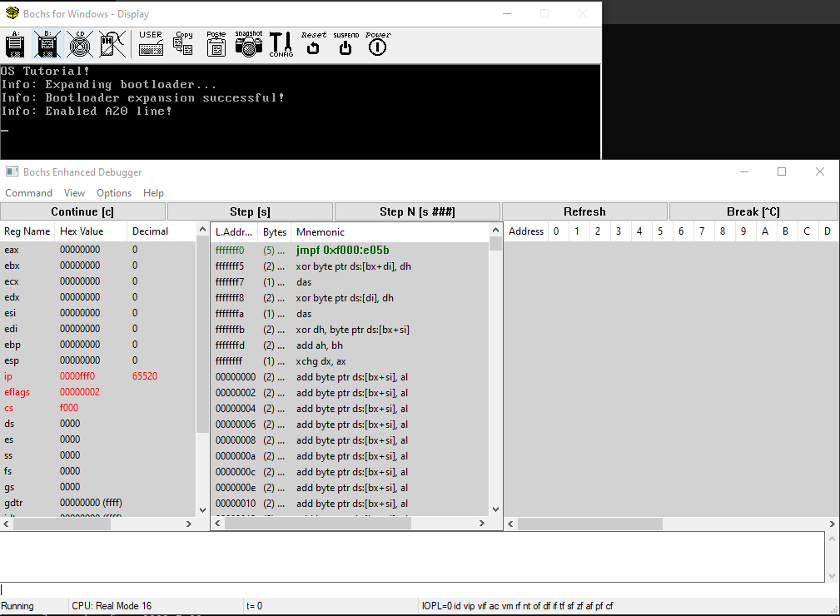The width and height of the screenshot is (840, 616).
Task: Click the Step [s] button
Action: click(x=249, y=211)
